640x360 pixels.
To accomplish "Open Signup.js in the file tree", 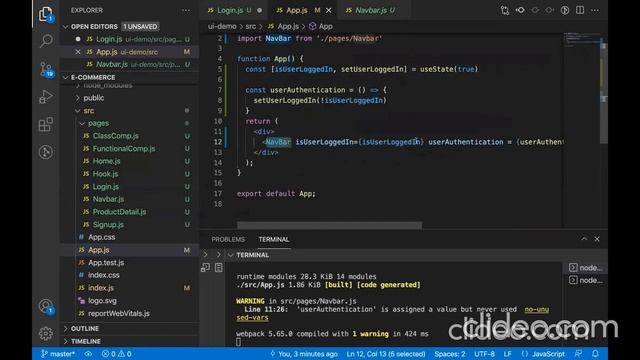I will (108, 224).
